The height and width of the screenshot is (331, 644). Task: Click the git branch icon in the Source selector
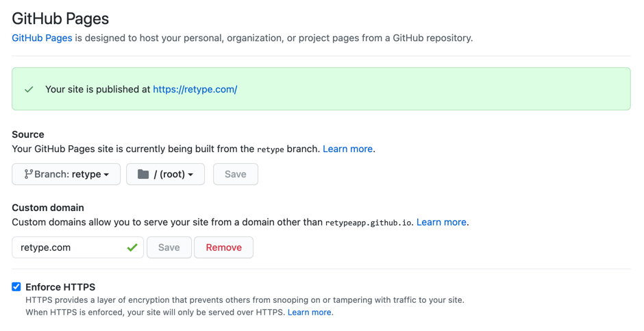28,174
